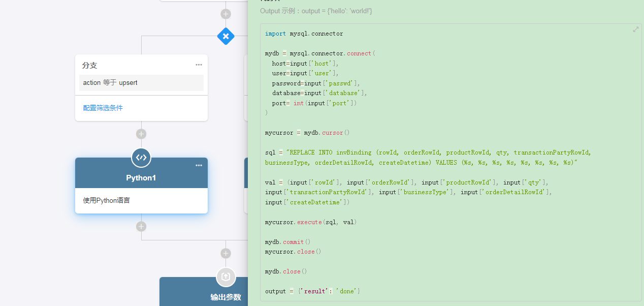Click the 分支 card title

(x=90, y=66)
